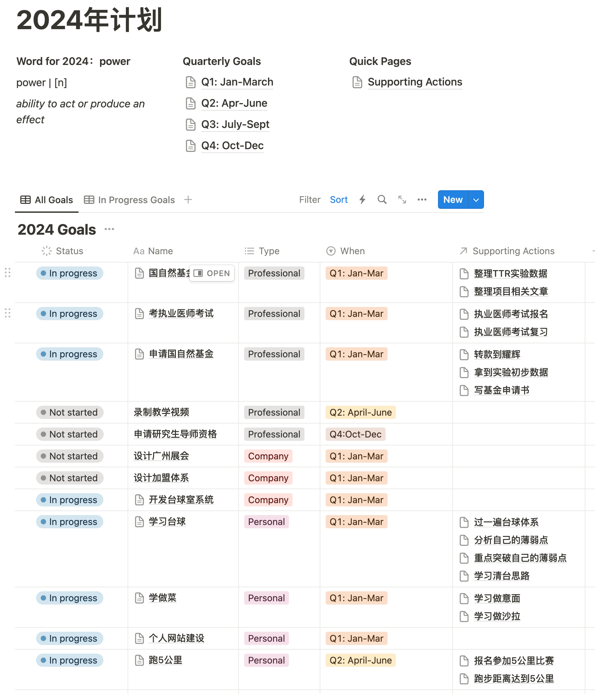Image resolution: width=595 pixels, height=700 pixels.
Task: Switch to In Progress Goals tab
Action: click(x=130, y=200)
